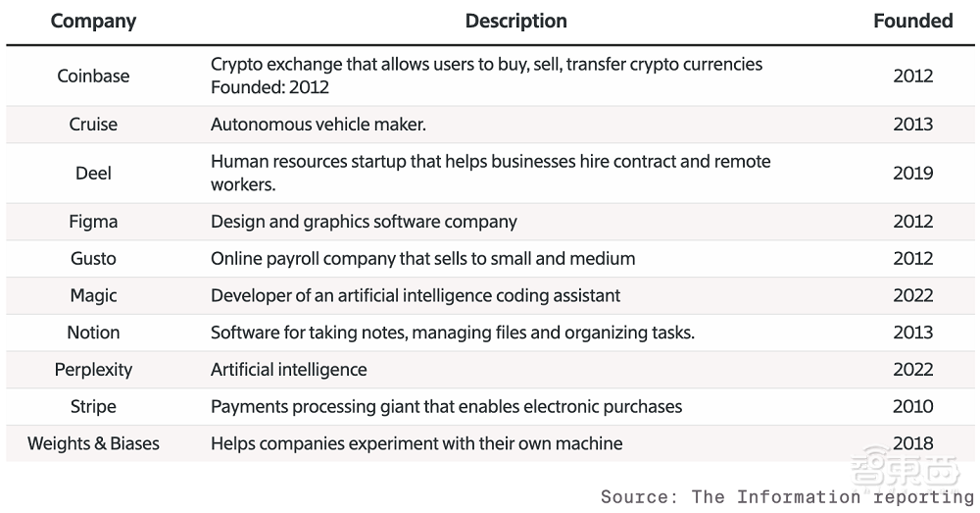Screen dimensions: 980x513
Task: Click the Company column header
Action: pyautogui.click(x=93, y=21)
